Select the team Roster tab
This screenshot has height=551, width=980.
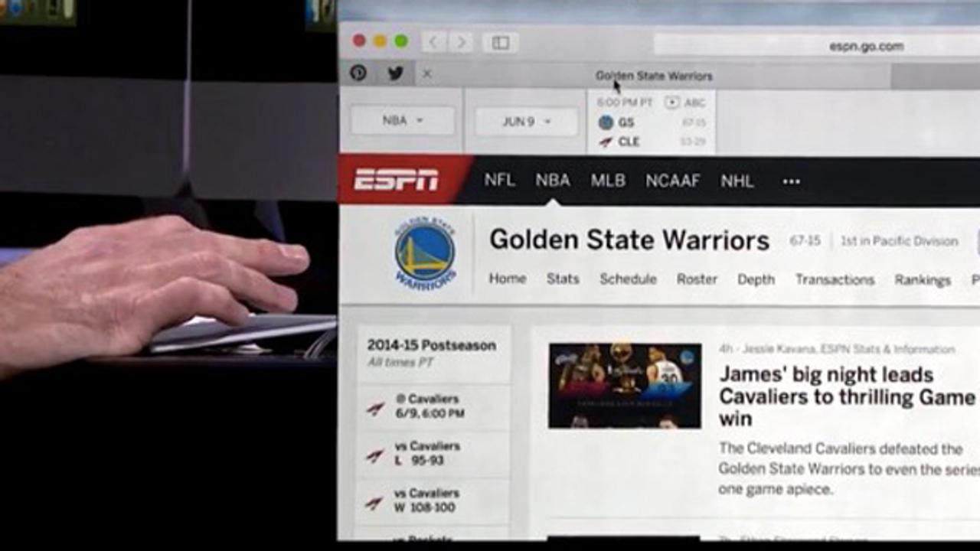pos(697,279)
